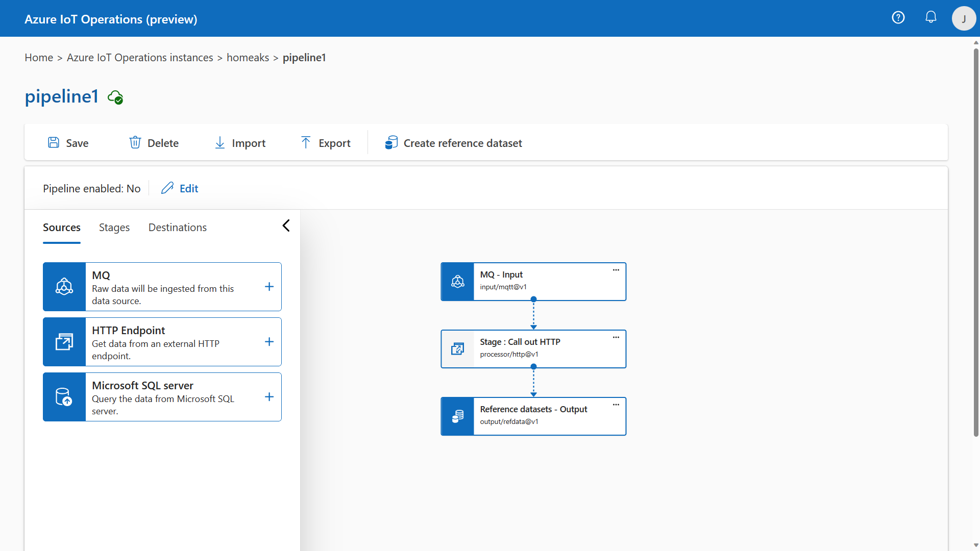980x551 pixels.
Task: Open the homeaks breadcrumb link
Action: click(x=248, y=58)
